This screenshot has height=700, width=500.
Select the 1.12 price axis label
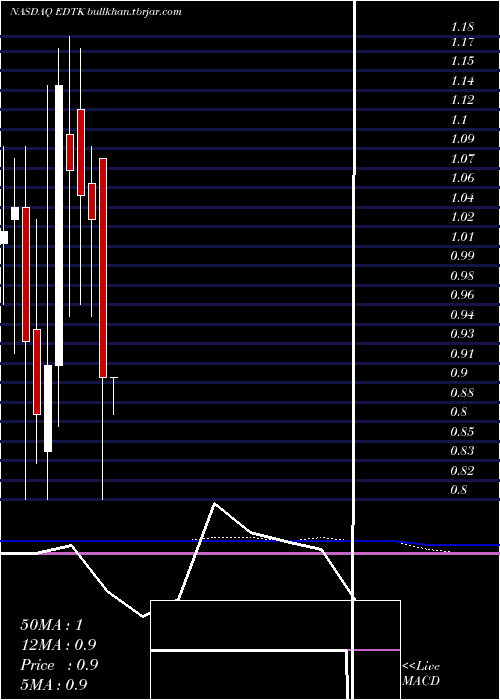[462, 100]
